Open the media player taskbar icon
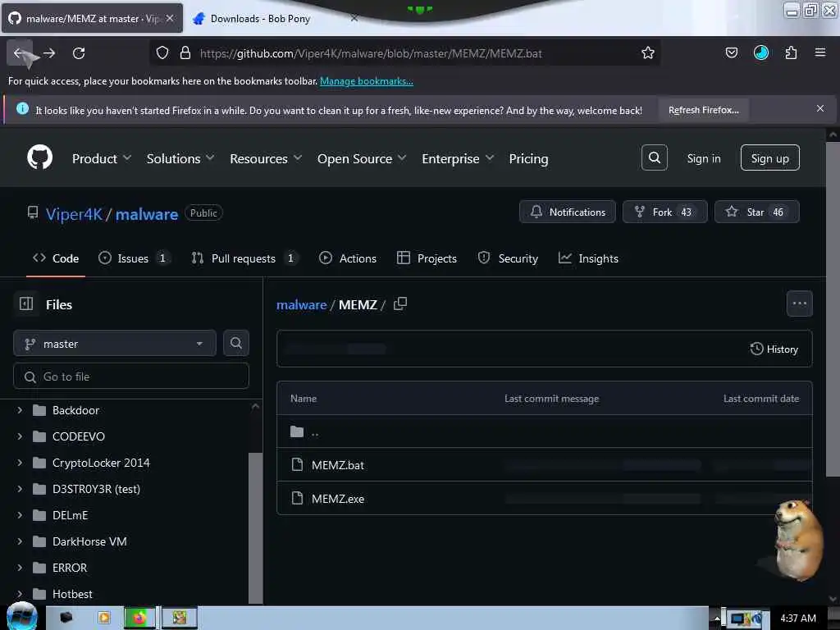Viewport: 840px width, 630px height. pos(104,618)
